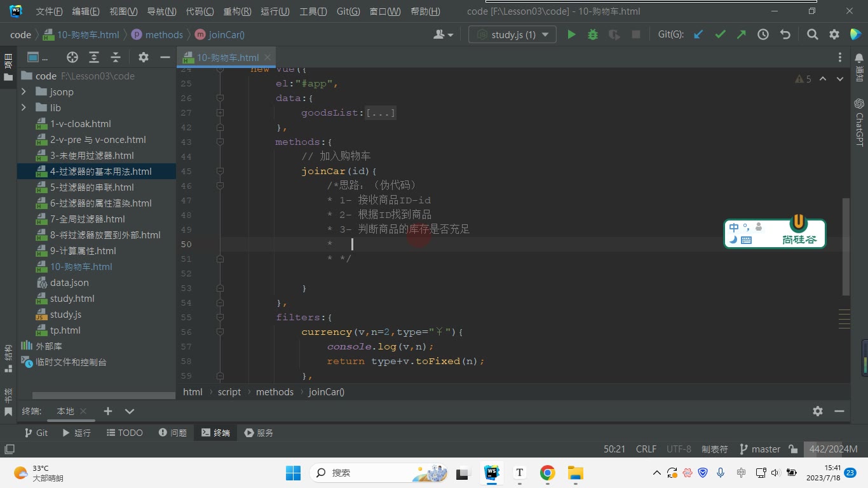Viewport: 868px width, 488px height.
Task: Open the user account dropdown
Action: click(x=443, y=35)
